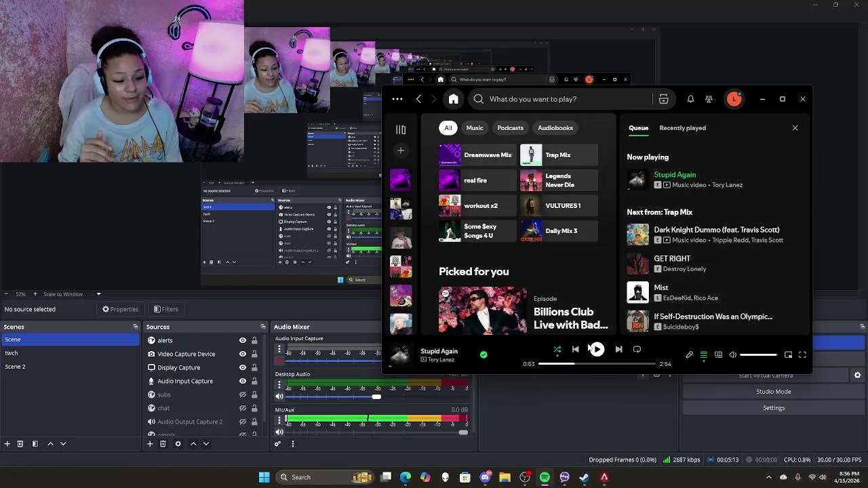Toggle Spotify repeat
This screenshot has width=868, height=488.
click(x=637, y=349)
